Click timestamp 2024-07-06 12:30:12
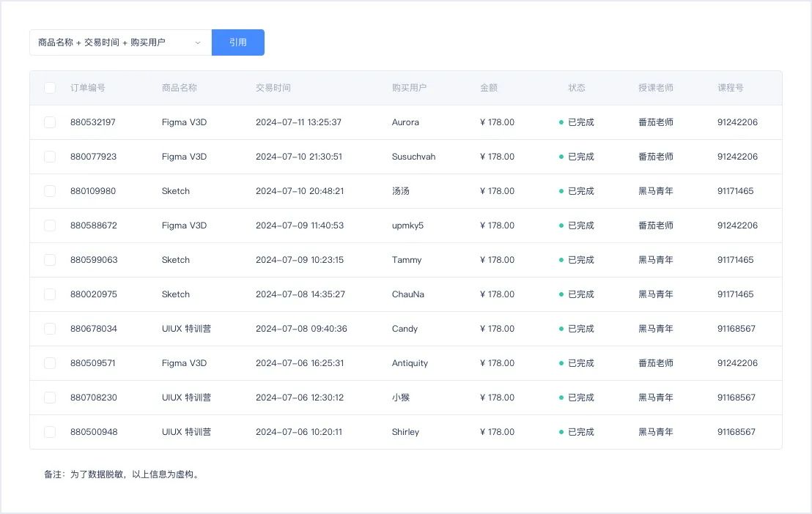Image resolution: width=812 pixels, height=514 pixels. tap(300, 398)
